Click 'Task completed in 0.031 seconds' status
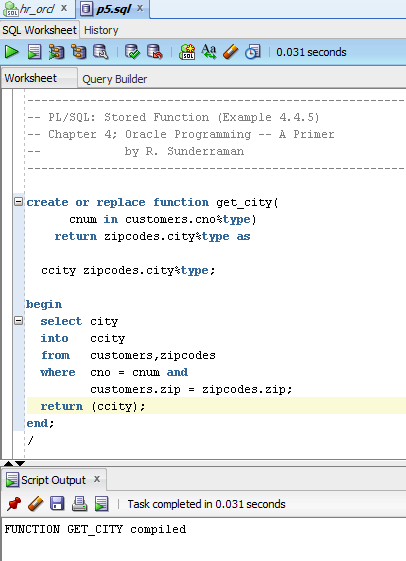This screenshot has width=406, height=561. point(206,504)
